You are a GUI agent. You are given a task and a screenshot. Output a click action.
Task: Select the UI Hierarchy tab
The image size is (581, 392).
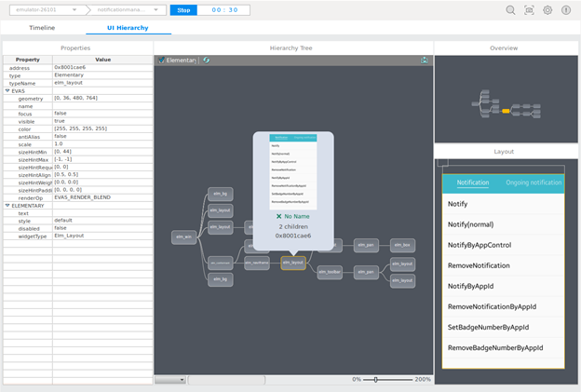coord(128,28)
